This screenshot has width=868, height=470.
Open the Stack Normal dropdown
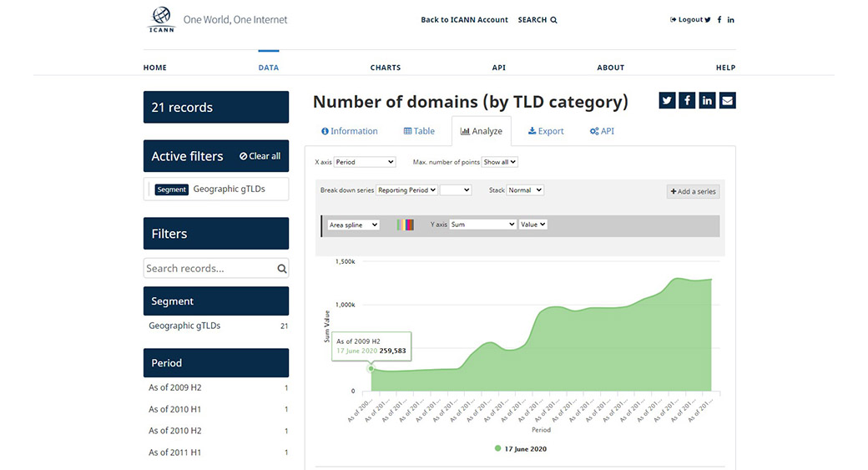pos(526,190)
